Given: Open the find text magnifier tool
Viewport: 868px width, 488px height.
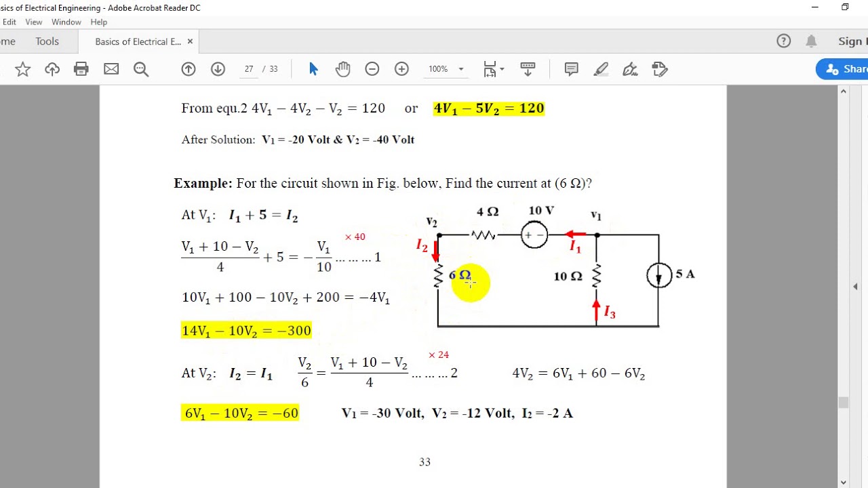Looking at the screenshot, I should point(141,69).
